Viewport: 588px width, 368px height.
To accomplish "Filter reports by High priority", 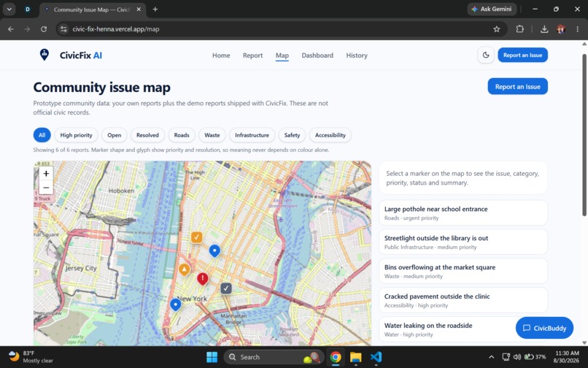I will tap(76, 135).
